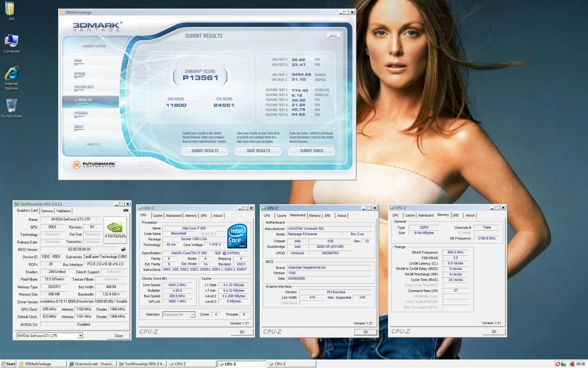
Task: Switch to the Sensors tab in GPU-Z
Action: (47, 211)
